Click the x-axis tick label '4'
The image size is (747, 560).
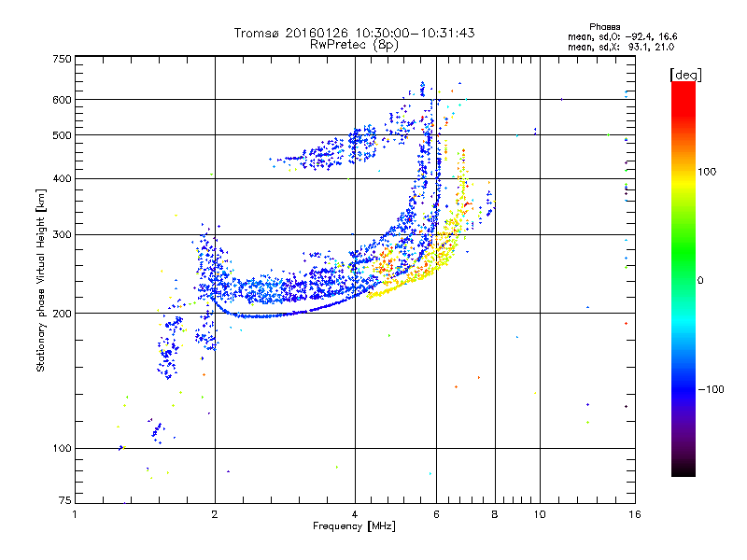(x=355, y=514)
